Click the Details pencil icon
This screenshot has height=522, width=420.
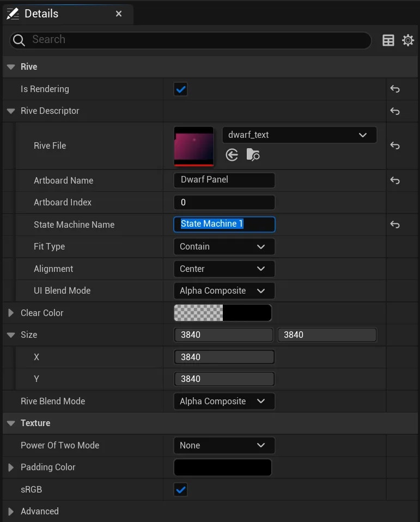(x=13, y=14)
